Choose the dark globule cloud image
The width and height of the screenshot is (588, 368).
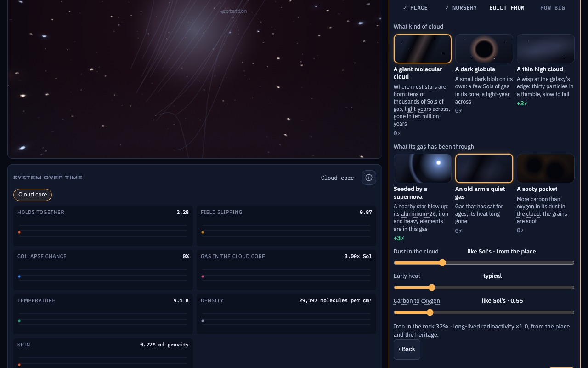484,48
